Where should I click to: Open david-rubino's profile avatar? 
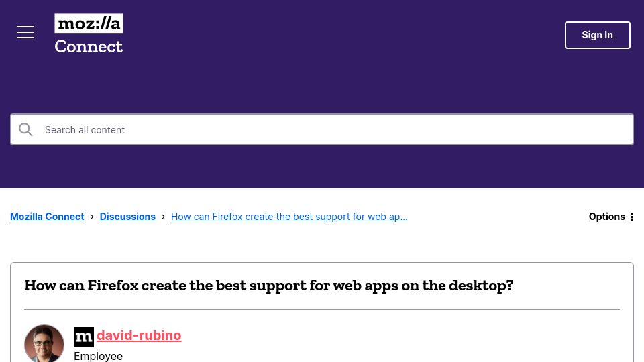(44, 344)
